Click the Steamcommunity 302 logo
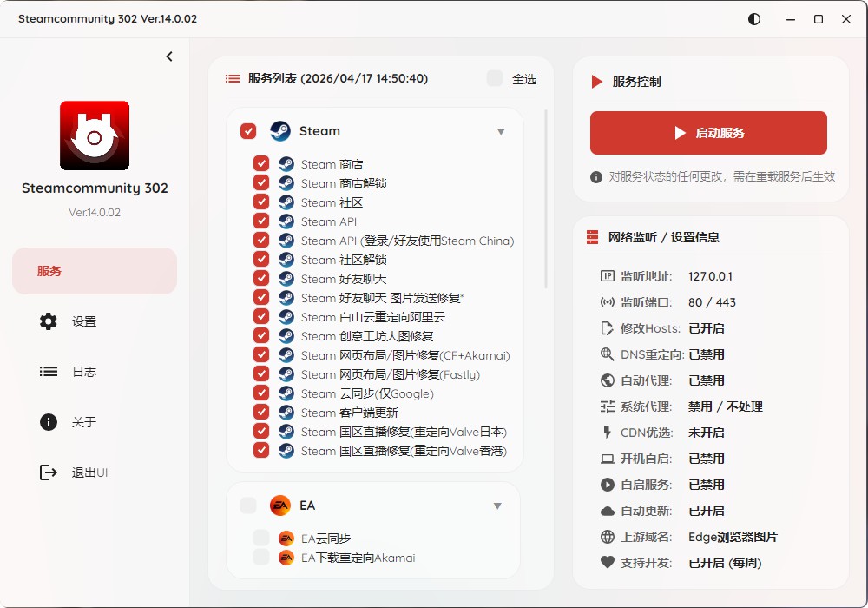 point(95,135)
